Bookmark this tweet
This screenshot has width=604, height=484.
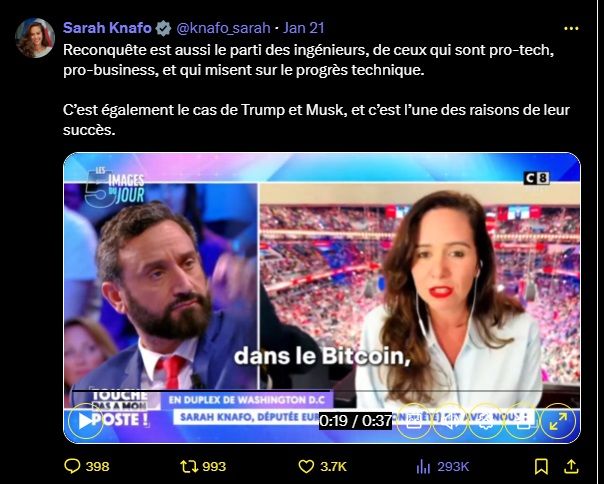541,467
